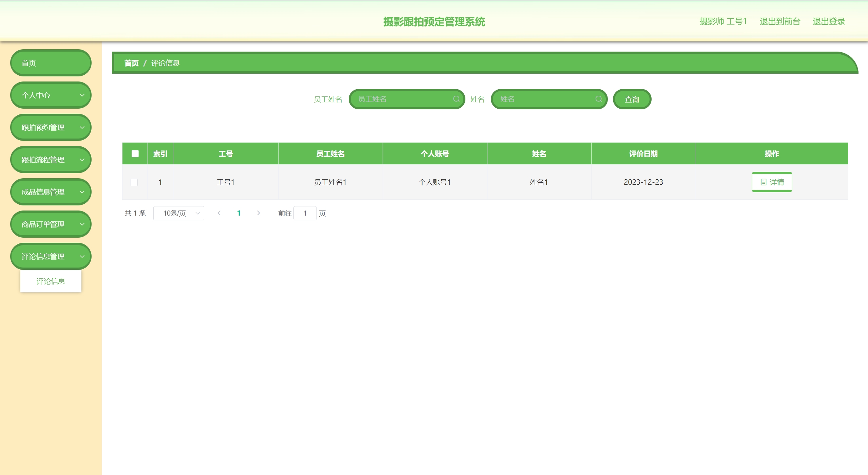Click search icon in 员工姓名 field
The width and height of the screenshot is (868, 475).
point(456,99)
